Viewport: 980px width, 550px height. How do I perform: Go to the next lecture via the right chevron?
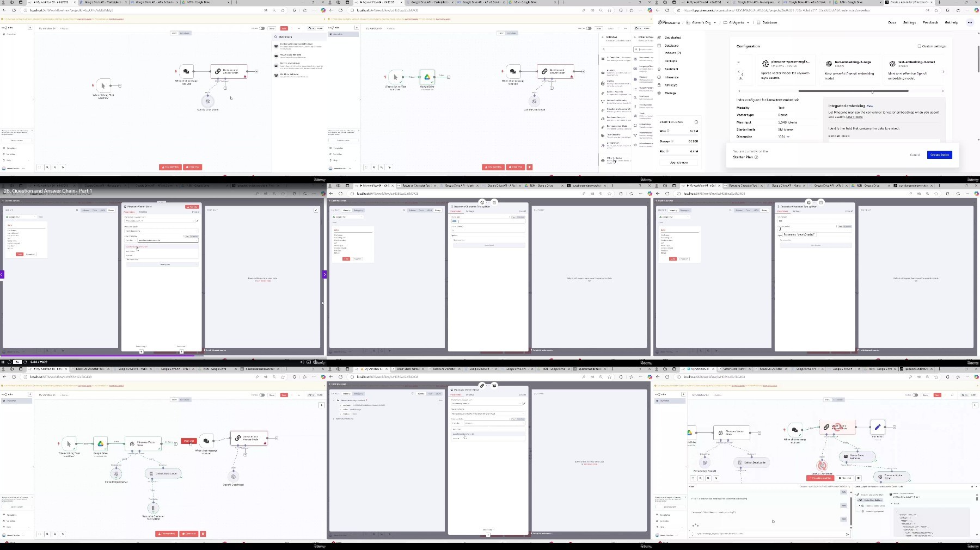[324, 275]
